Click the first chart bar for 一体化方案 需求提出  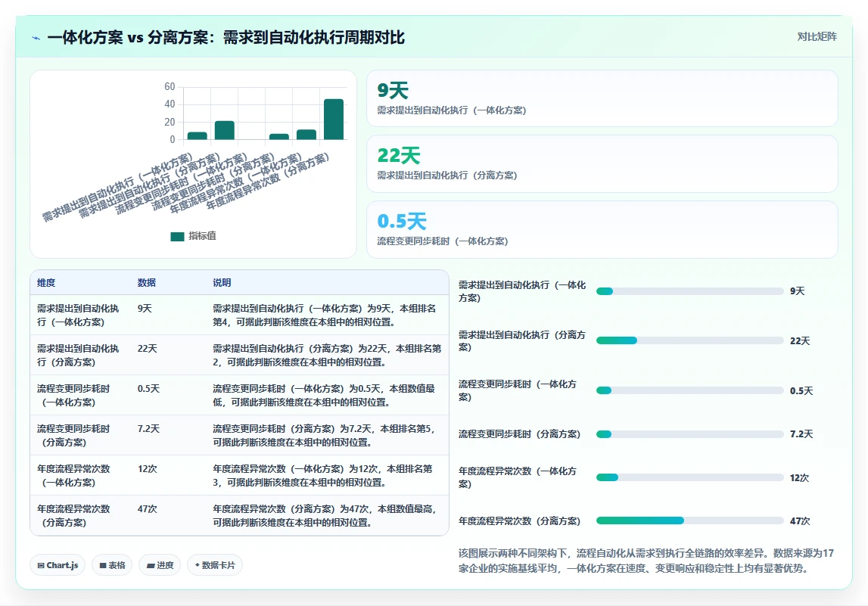197,135
